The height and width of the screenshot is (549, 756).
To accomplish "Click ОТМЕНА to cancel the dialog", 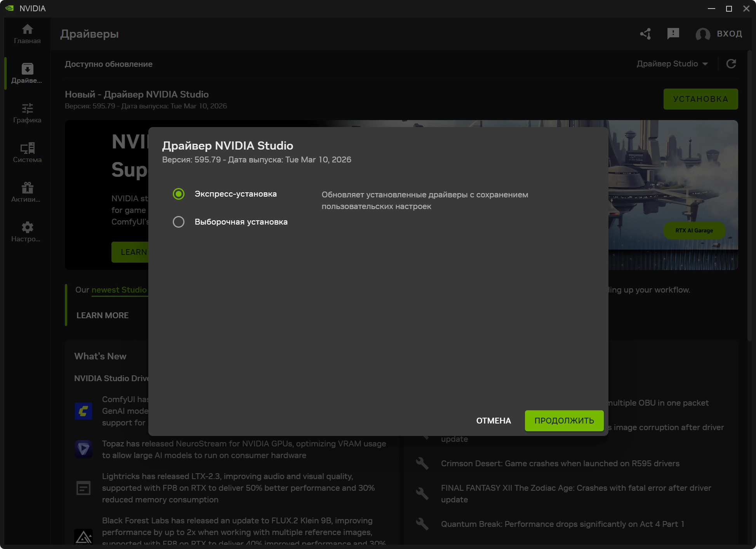I will [x=494, y=421].
